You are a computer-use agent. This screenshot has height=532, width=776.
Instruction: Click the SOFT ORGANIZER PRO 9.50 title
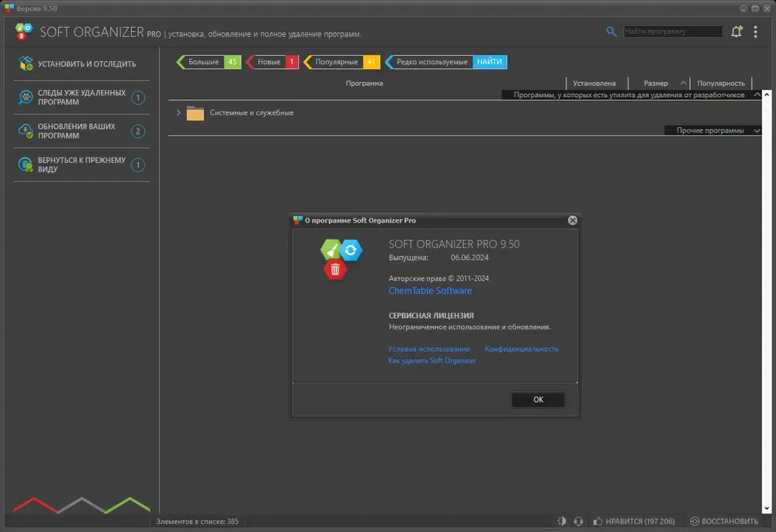click(x=454, y=244)
